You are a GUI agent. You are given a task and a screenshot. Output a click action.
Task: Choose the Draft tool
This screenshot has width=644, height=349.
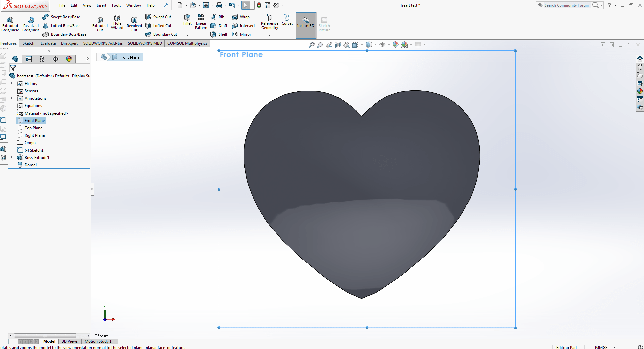(x=219, y=26)
